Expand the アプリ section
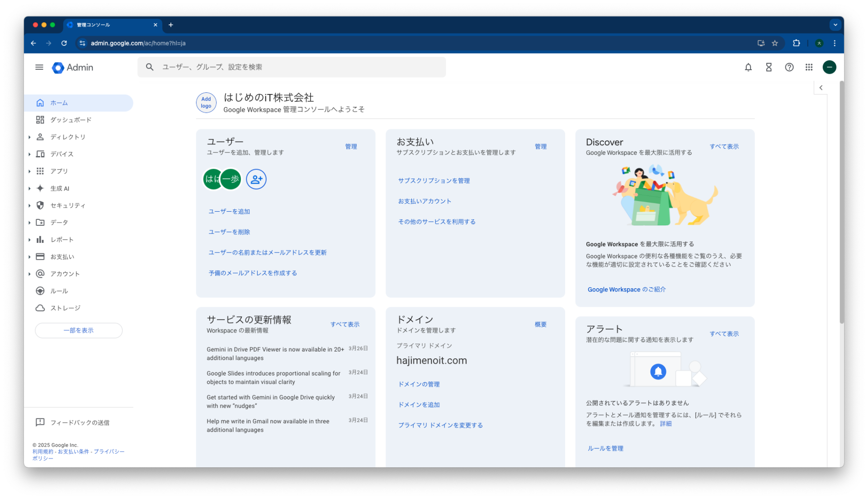 pos(30,171)
